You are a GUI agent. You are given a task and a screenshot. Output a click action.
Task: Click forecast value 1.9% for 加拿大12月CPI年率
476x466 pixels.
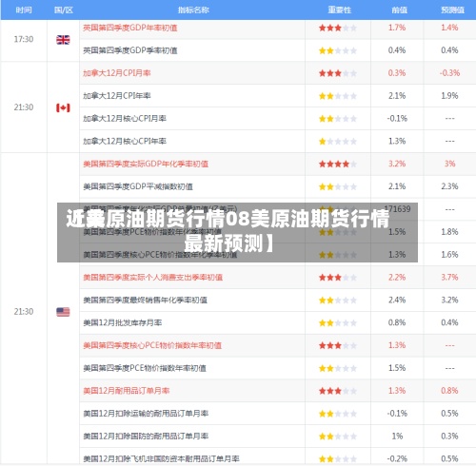click(449, 96)
